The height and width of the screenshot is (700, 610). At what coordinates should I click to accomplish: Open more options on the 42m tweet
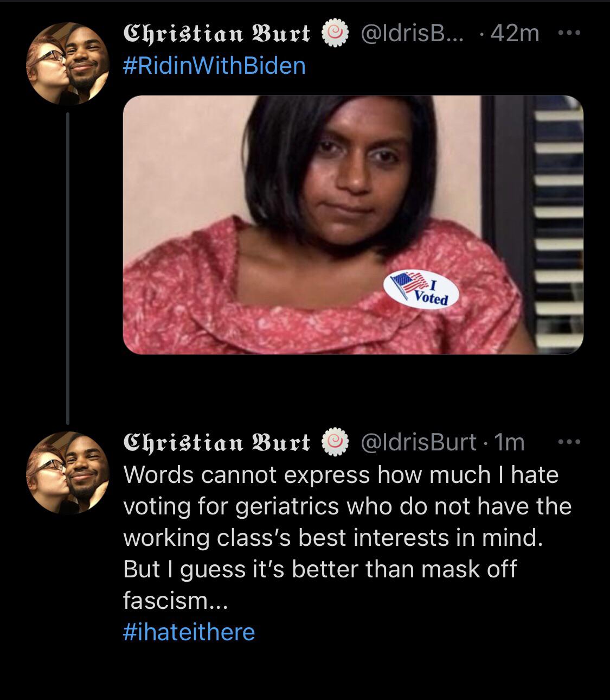tap(569, 34)
